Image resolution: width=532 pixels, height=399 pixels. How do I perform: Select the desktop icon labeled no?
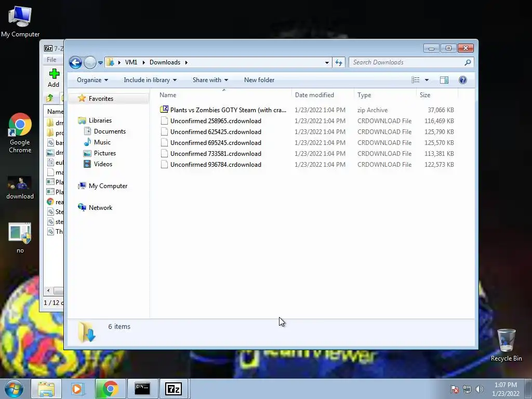[20, 238]
